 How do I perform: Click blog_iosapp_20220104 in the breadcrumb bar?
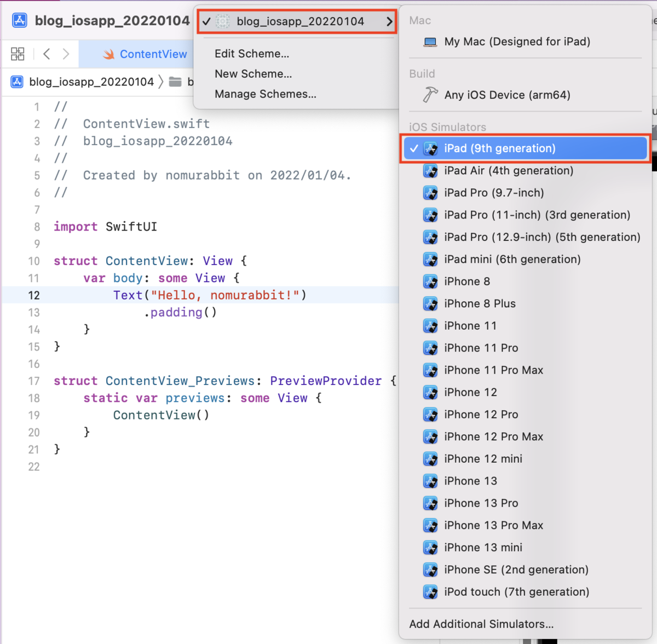click(x=91, y=82)
